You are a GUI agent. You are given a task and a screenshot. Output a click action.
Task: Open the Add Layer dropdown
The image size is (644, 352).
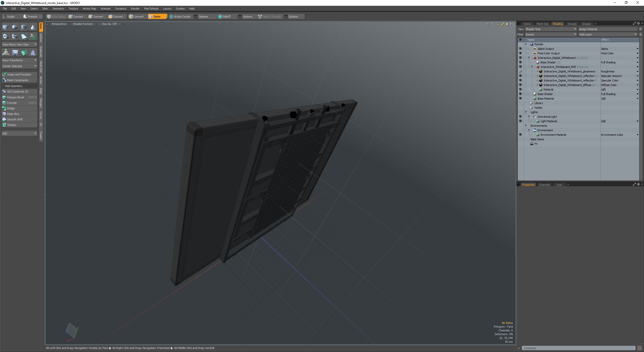pyautogui.click(x=608, y=34)
